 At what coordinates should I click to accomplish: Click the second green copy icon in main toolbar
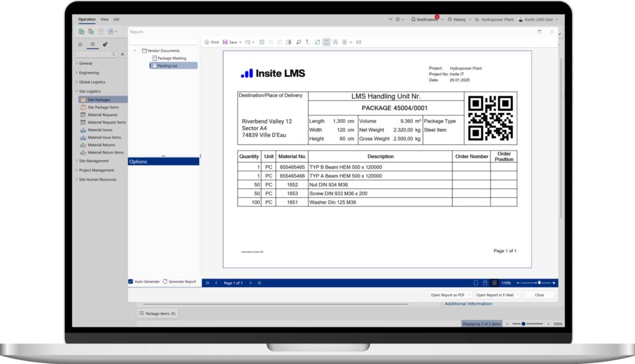click(x=91, y=31)
